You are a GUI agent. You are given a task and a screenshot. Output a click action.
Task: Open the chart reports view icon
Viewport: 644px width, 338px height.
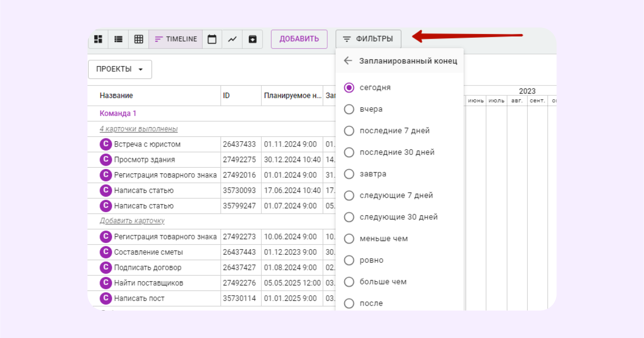click(232, 39)
